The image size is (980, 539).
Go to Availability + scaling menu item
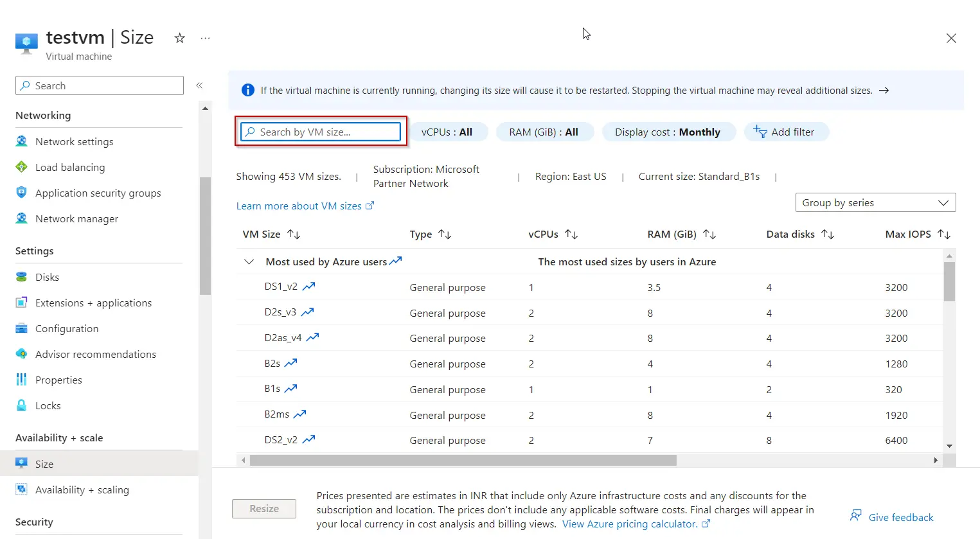pos(82,490)
